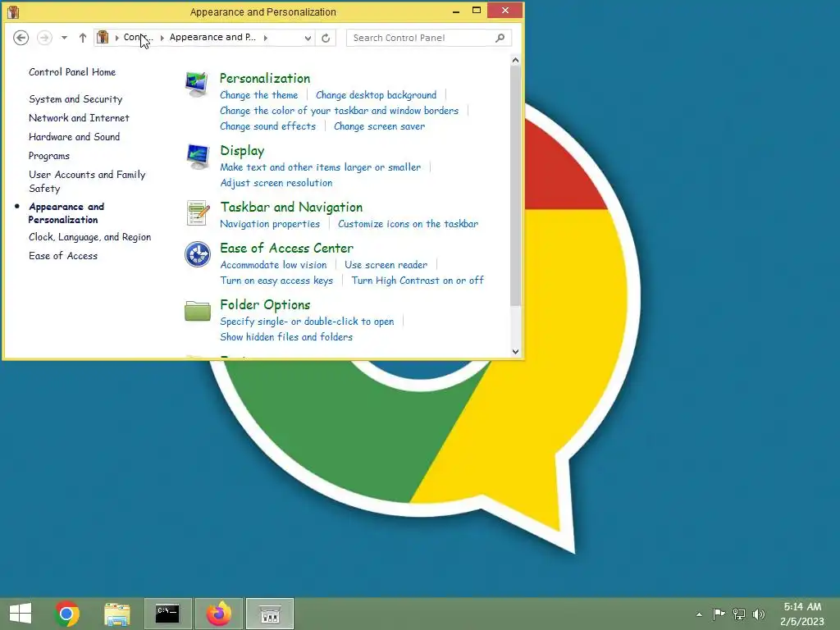This screenshot has height=630, width=840.
Task: Click Turn on easy access keys
Action: tap(276, 281)
